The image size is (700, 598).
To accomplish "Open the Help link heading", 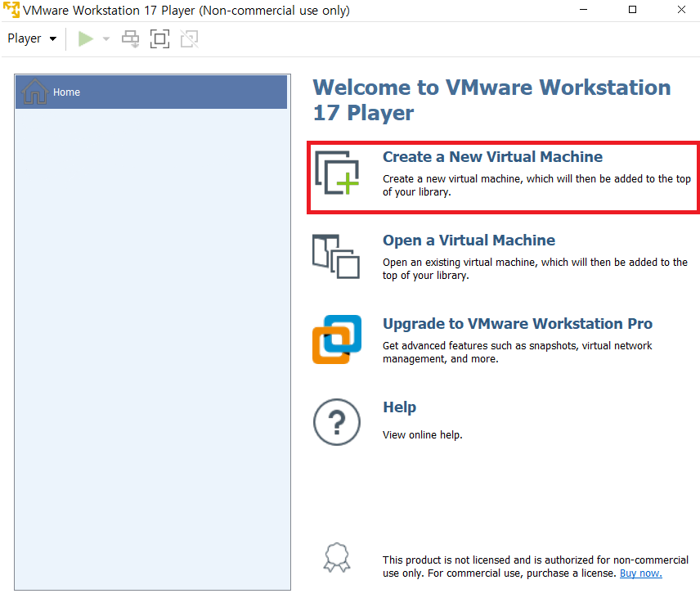I will click(x=400, y=407).
